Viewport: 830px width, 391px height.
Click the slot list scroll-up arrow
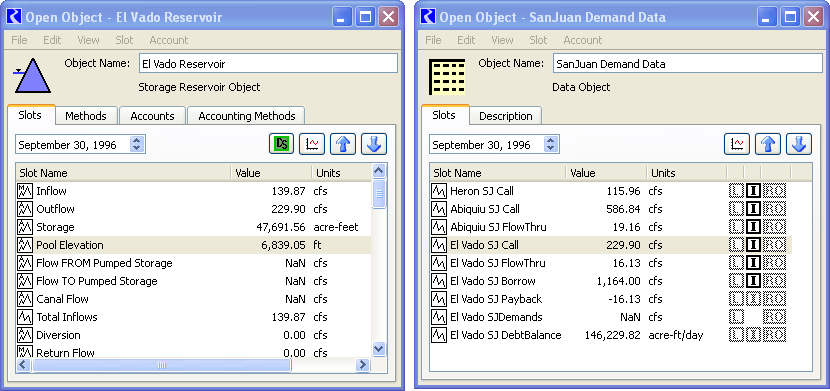tap(379, 171)
